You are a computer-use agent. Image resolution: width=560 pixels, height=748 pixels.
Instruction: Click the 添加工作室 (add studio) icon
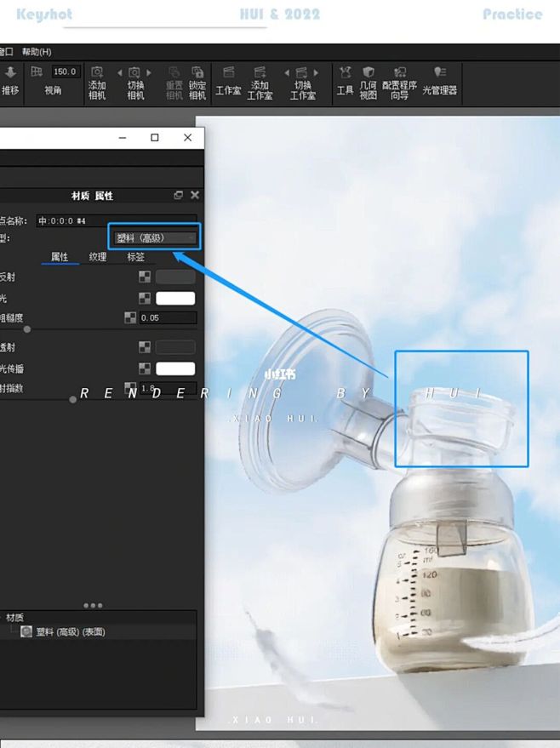point(260,83)
